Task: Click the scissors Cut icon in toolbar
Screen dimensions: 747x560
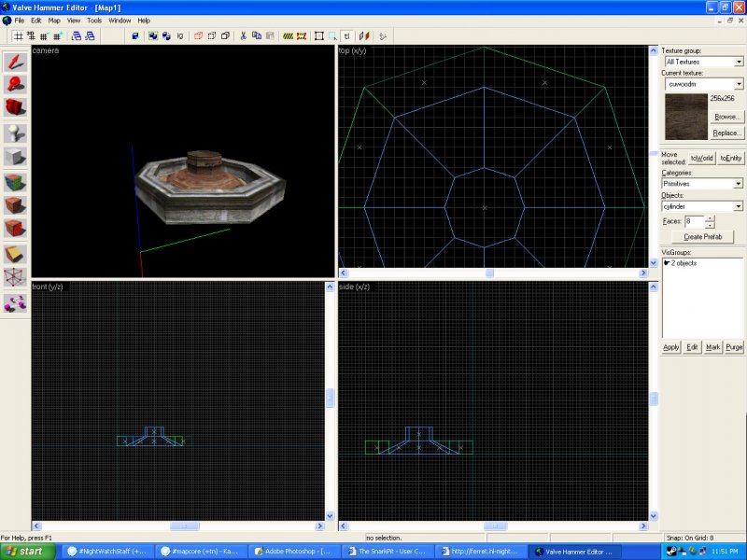Action: [243, 36]
